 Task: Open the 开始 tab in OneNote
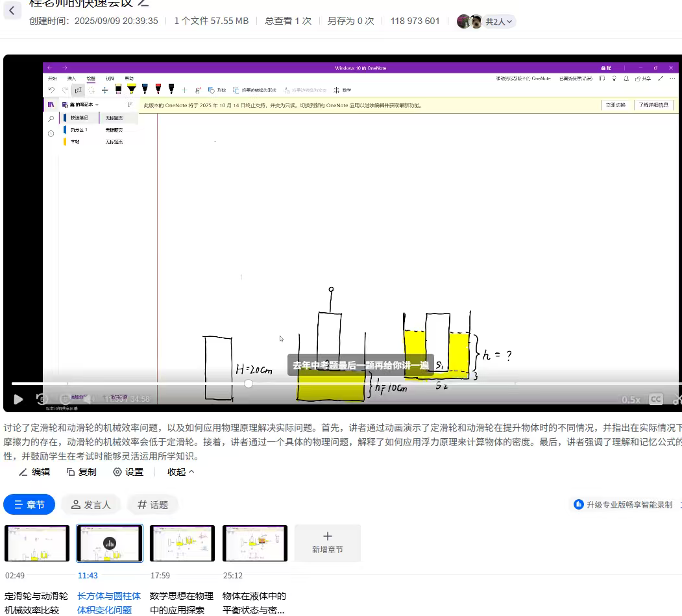[x=52, y=79]
